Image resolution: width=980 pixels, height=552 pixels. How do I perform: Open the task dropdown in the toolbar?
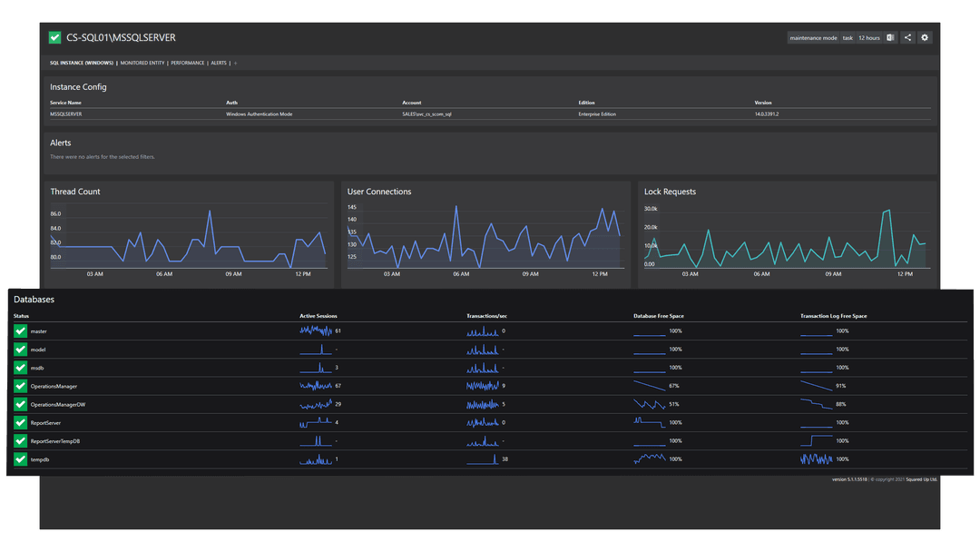[848, 37]
